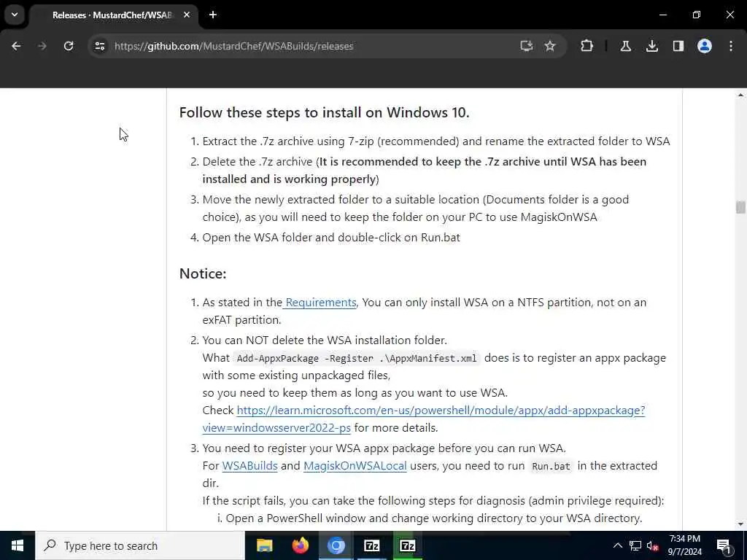Bookmark this page with the star icon
747x560 pixels.
pos(550,46)
